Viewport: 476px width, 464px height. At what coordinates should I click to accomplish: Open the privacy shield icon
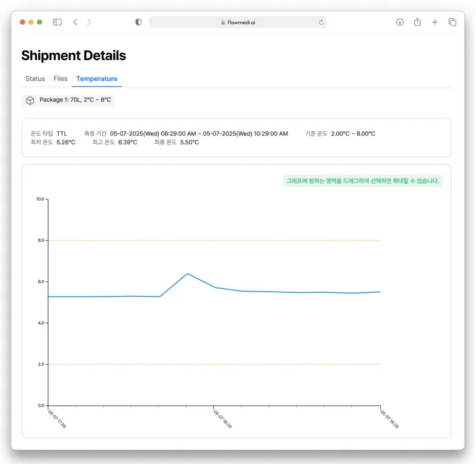click(x=138, y=22)
